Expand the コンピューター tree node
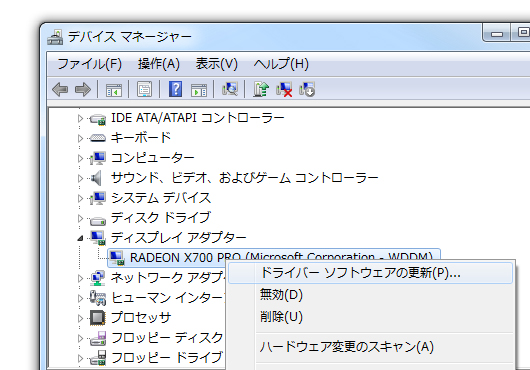 pos(80,158)
